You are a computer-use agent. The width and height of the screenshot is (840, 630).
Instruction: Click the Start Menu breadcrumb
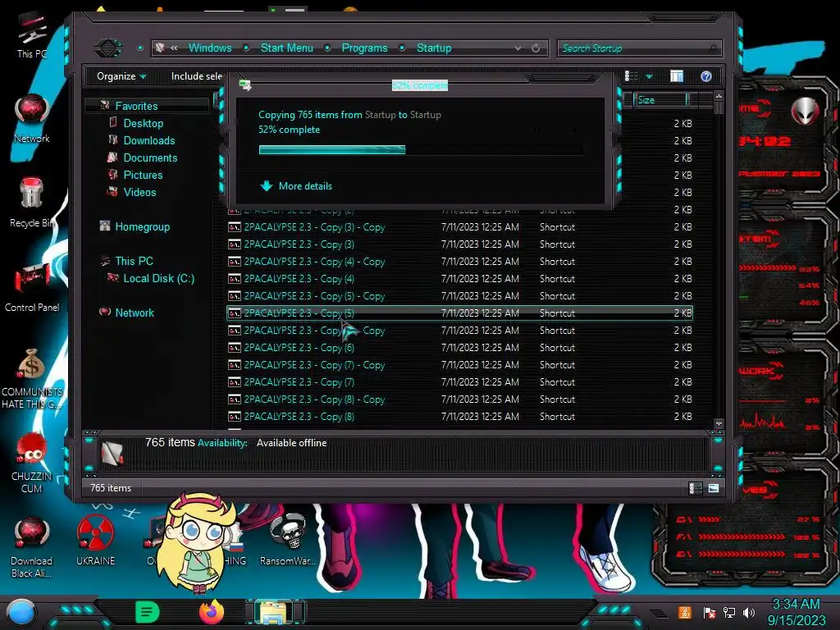point(286,48)
